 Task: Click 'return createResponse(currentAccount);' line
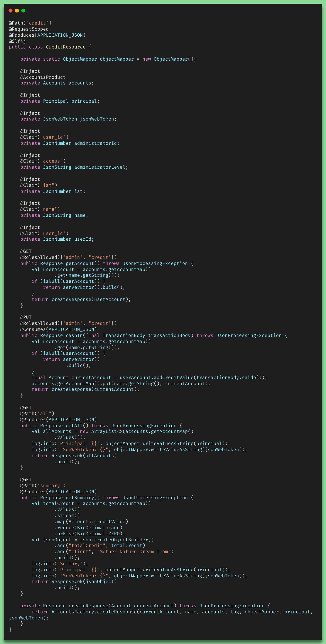coord(85,389)
